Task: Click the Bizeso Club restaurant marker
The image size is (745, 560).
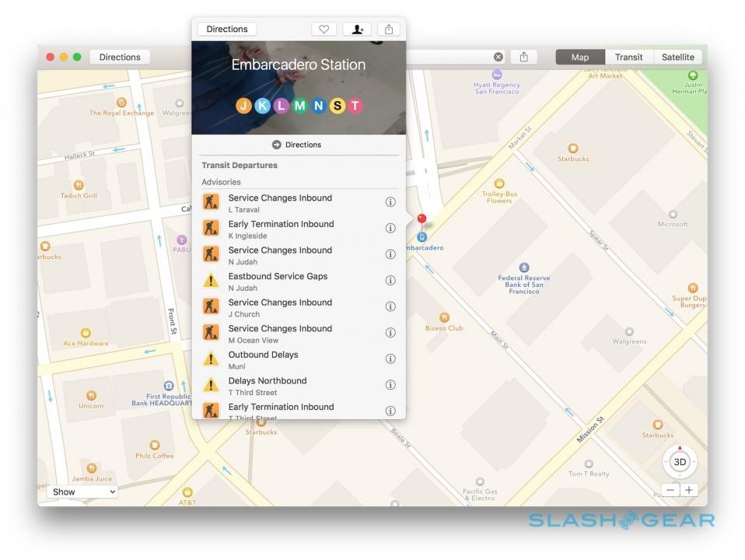Action: (x=444, y=317)
